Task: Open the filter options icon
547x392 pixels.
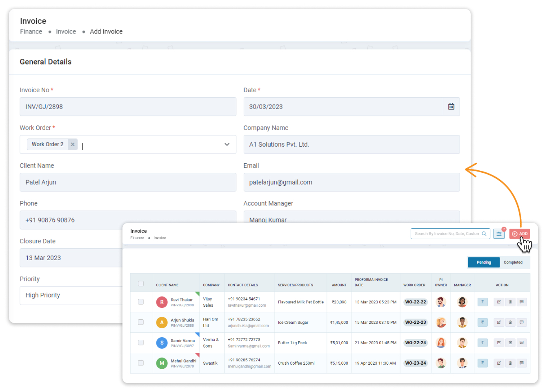Action: tap(499, 234)
